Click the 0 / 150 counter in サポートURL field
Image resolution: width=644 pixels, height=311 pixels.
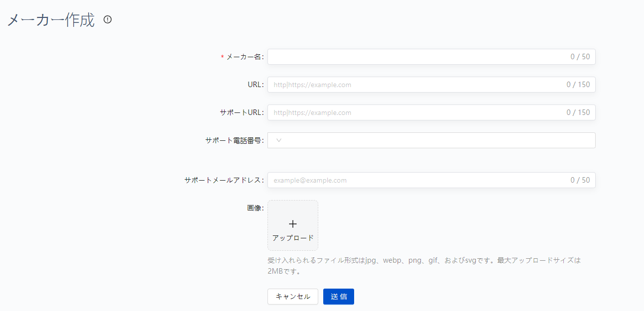(x=578, y=112)
